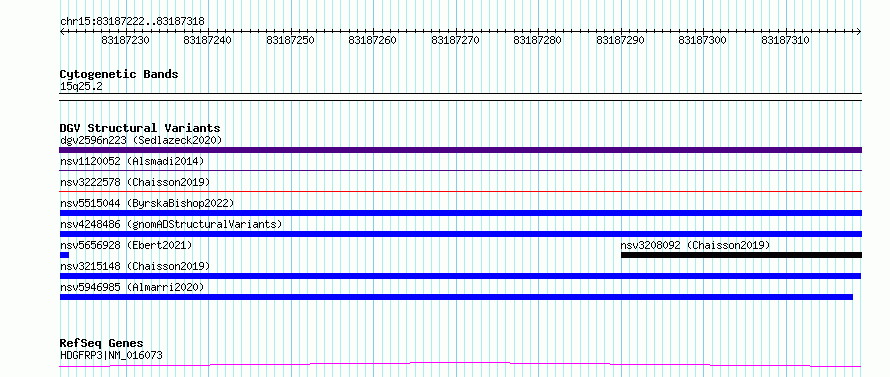Open the Cytogenetic Bands track heading

click(x=119, y=74)
